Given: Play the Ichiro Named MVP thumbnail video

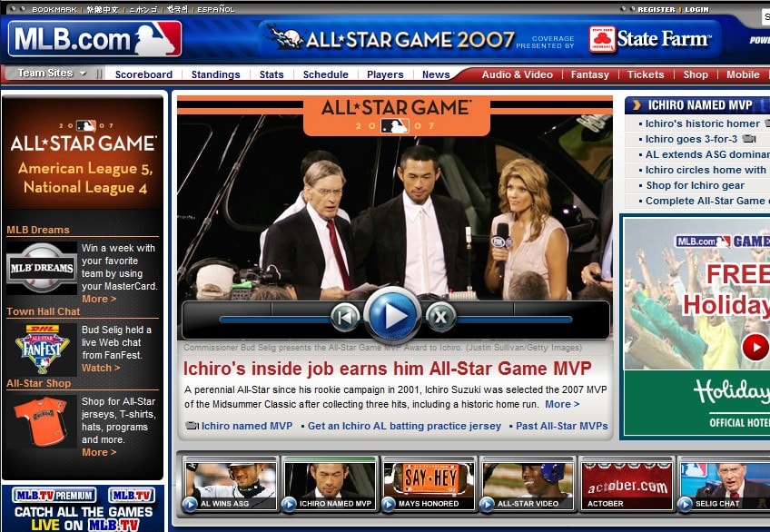Looking at the screenshot, I should tap(330, 484).
